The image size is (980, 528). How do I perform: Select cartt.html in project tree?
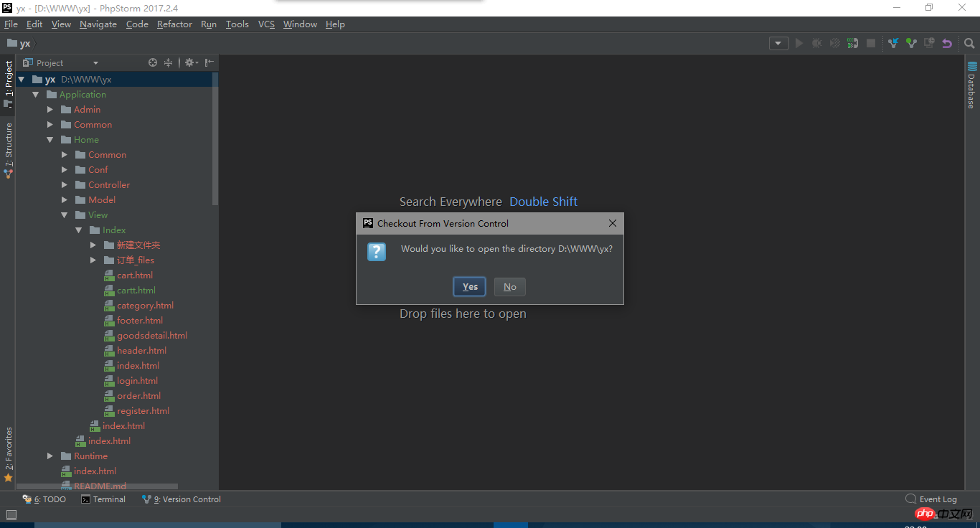click(x=136, y=291)
